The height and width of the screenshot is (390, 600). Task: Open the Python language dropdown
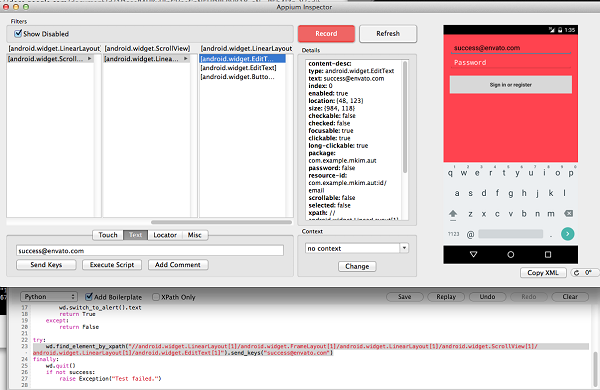(49, 297)
